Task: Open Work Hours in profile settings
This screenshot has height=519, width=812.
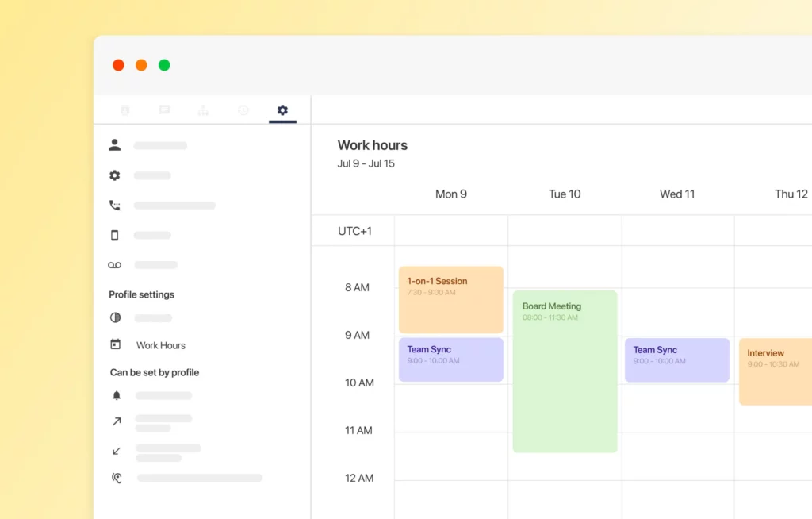Action: [160, 345]
